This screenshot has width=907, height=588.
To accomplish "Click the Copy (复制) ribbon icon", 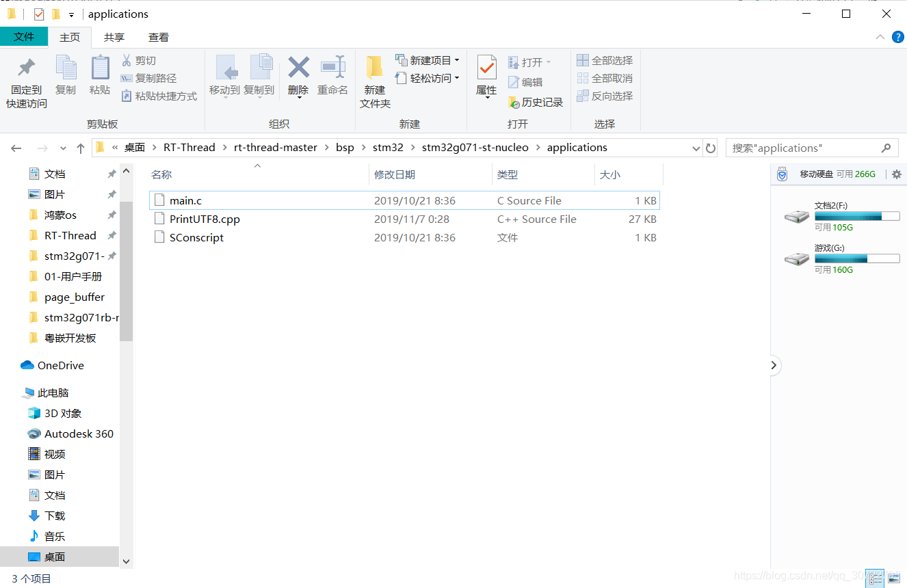I will (x=66, y=68).
